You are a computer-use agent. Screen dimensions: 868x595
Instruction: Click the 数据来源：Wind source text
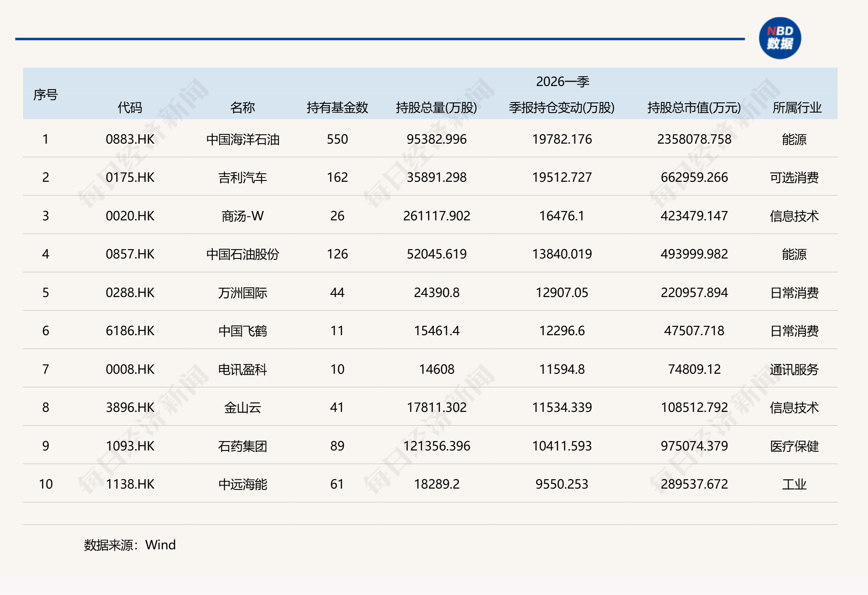coord(129,545)
